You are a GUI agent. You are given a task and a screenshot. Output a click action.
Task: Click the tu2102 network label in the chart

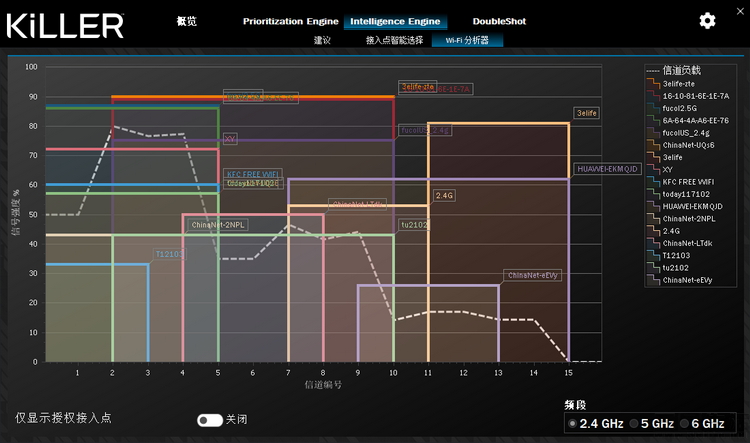(414, 225)
